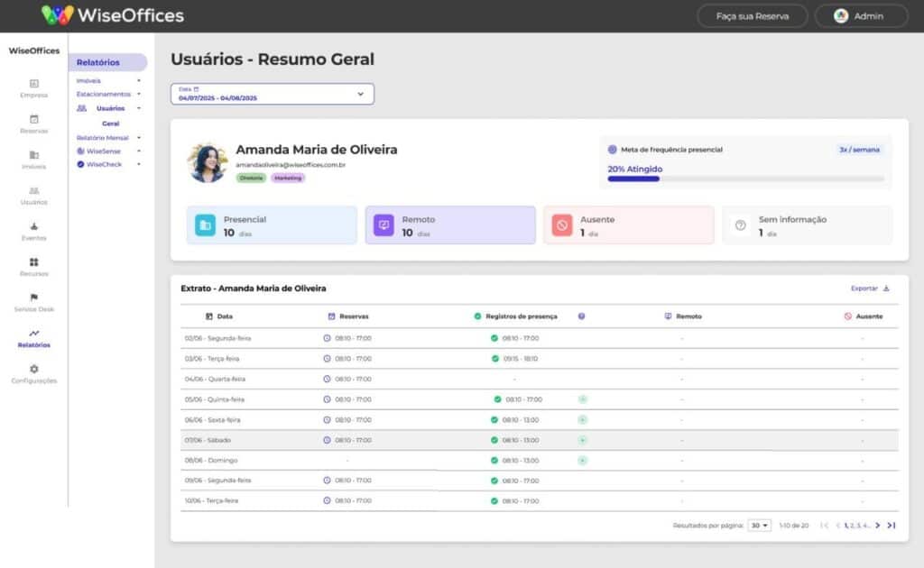
Task: Expand the Estacionamentos submenu
Action: pyautogui.click(x=139, y=94)
